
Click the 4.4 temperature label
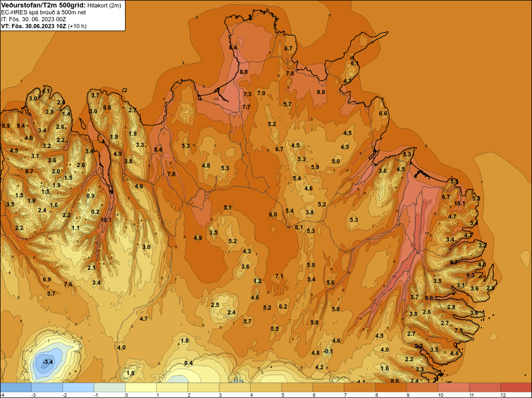tap(454, 353)
